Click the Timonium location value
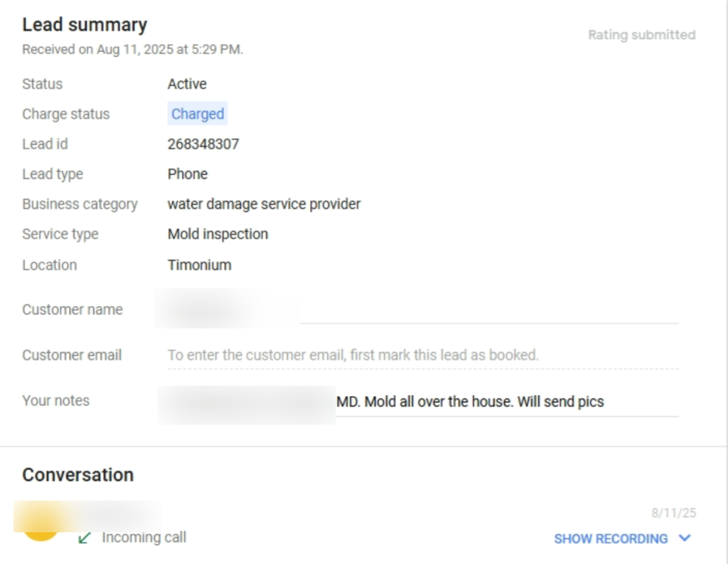Screen dimensions: 728x564 pos(199,265)
